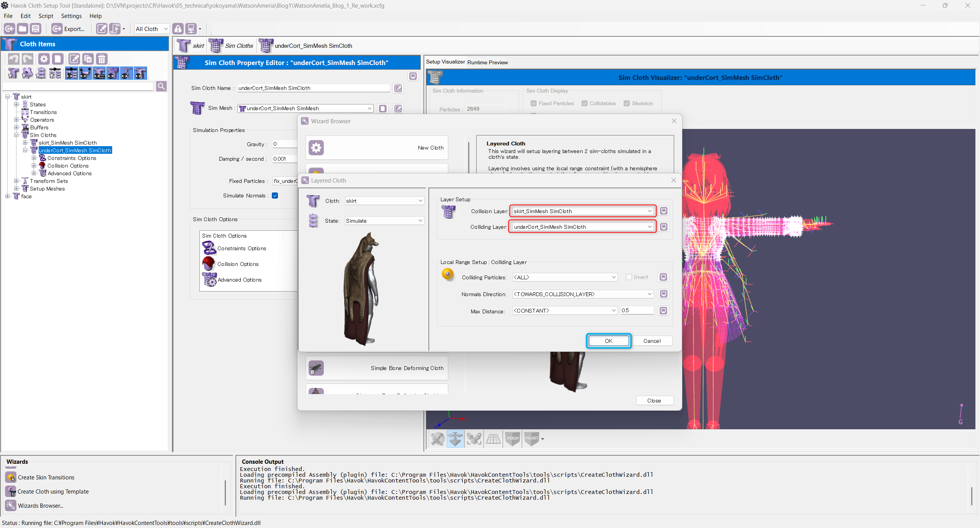This screenshot has width=980, height=528.
Task: Select skirt_SimMesh SimCloth in tree
Action: click(67, 143)
